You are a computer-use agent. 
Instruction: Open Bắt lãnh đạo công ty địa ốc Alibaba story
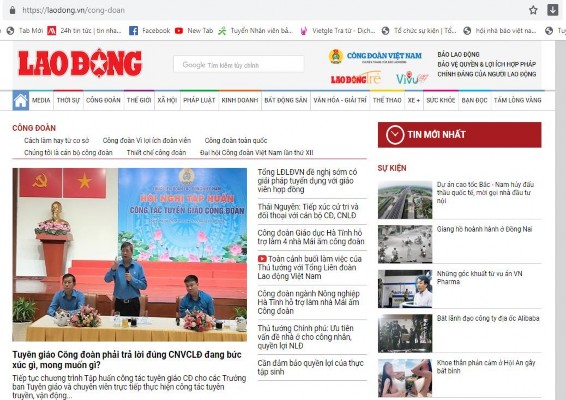point(488,318)
